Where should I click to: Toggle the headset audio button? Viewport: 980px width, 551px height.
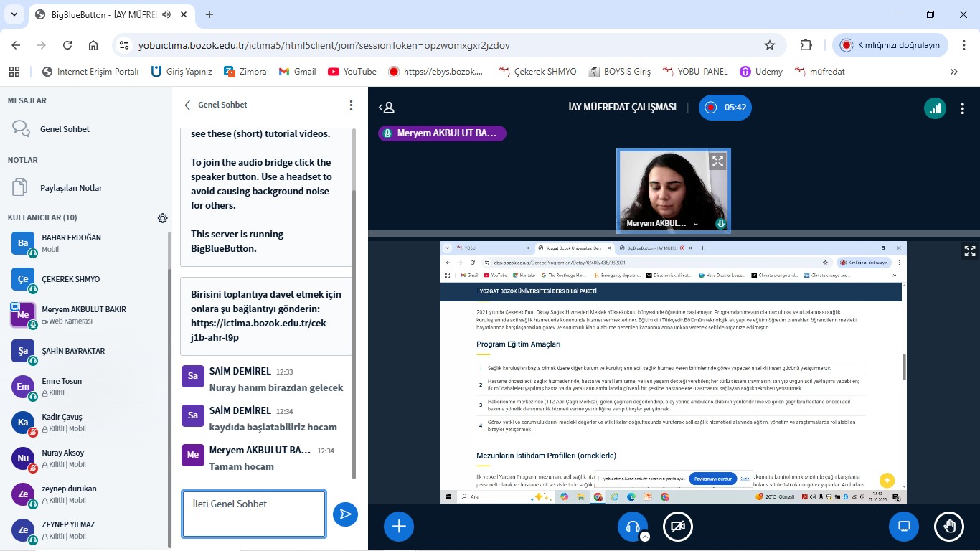click(632, 527)
